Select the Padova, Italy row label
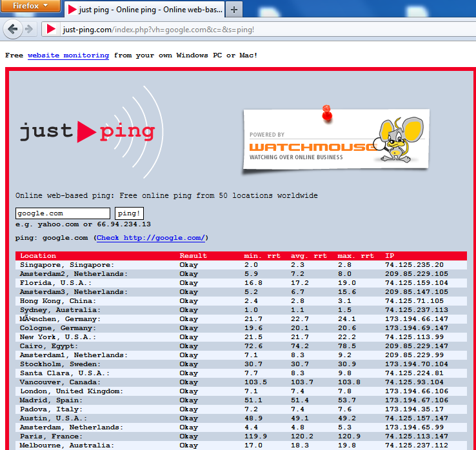Viewport: 476px width, 450px height. [52, 409]
